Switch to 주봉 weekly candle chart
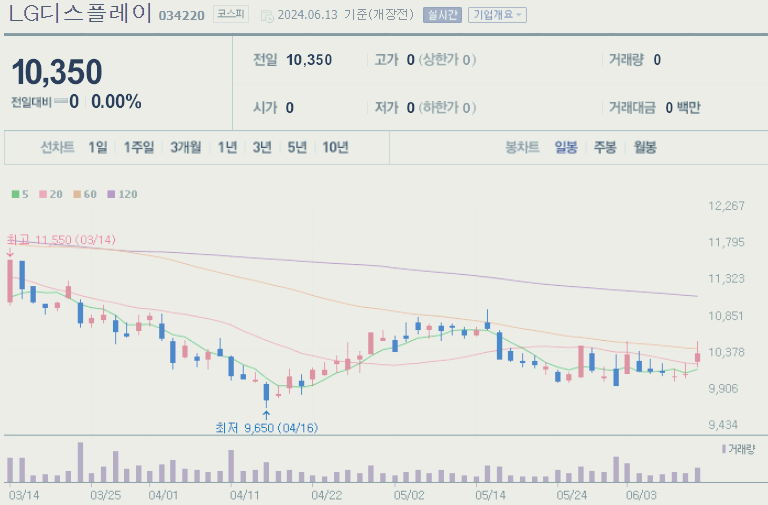This screenshot has height=505, width=768. tap(605, 147)
